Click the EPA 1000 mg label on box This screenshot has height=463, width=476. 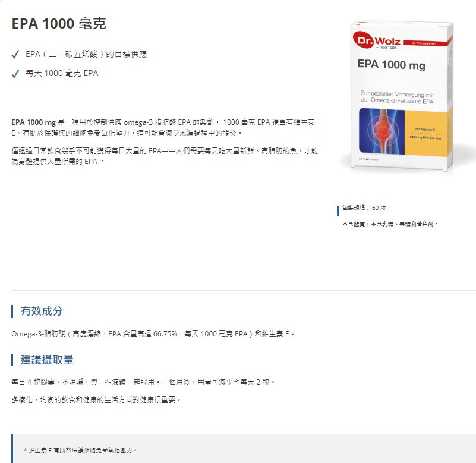[391, 65]
